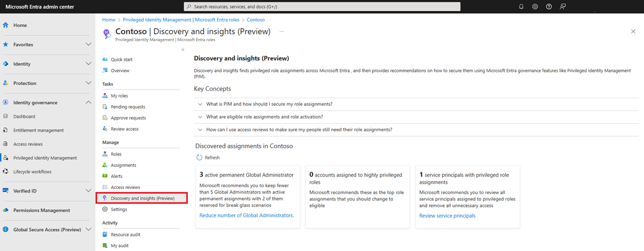Viewport: 644px width, 251px height.
Task: Open the feedback icon in top bar
Action: (x=563, y=6)
